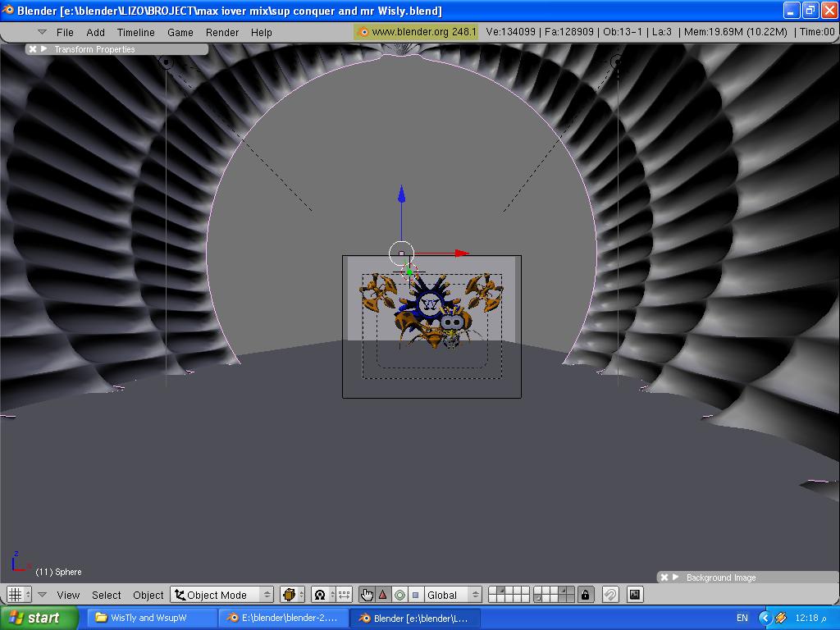
Task: Open the Global orientation dropdown
Action: coord(453,595)
